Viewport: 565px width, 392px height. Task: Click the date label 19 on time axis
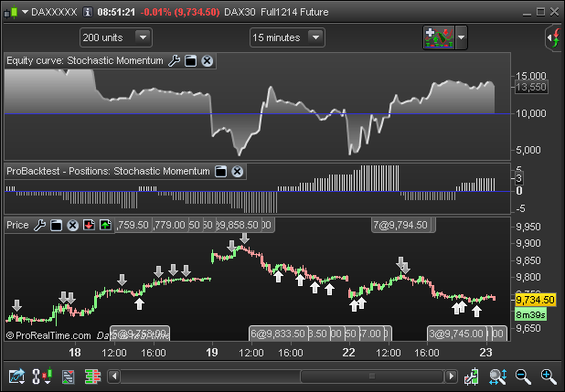point(212,352)
